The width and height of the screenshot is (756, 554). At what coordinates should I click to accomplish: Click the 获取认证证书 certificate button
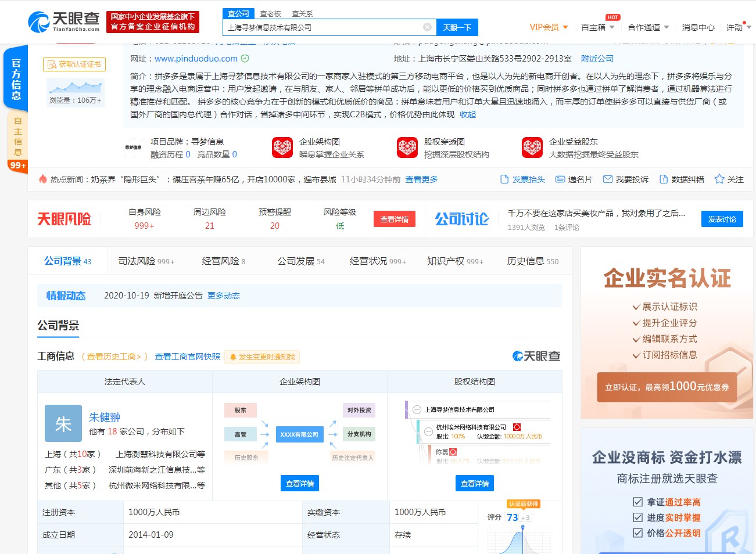coord(74,64)
